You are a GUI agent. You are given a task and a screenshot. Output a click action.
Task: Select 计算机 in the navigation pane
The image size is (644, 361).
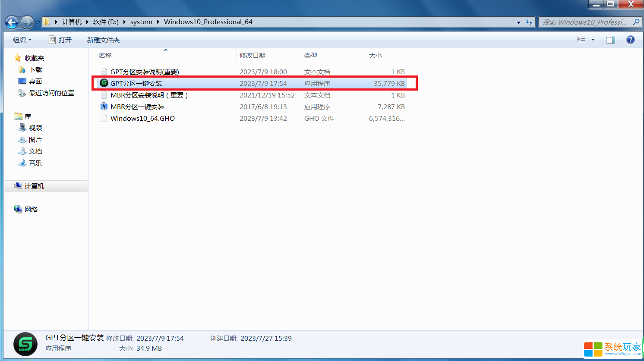[x=34, y=186]
